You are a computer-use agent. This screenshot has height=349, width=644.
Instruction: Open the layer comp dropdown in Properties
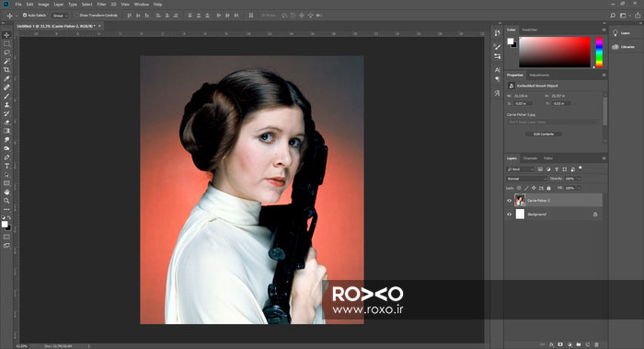click(x=553, y=122)
